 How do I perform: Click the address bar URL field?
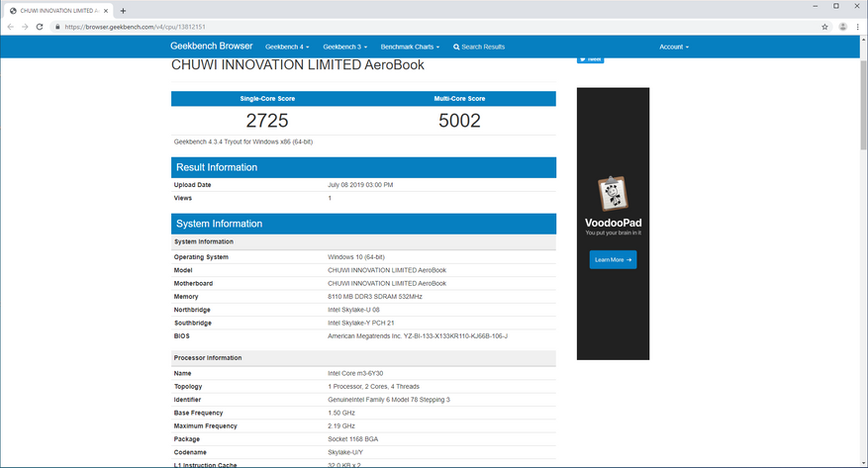(x=396, y=27)
